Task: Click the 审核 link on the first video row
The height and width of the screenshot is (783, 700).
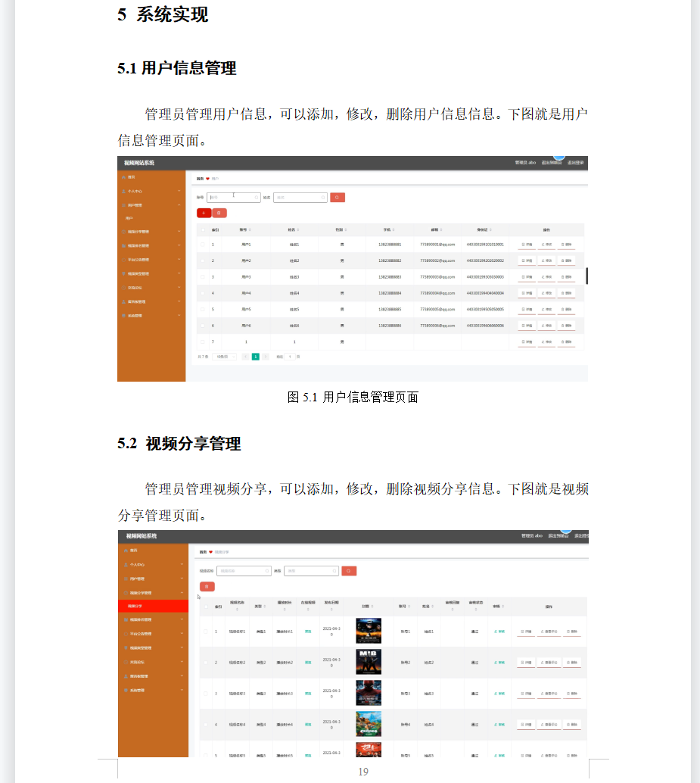Action: coord(500,632)
